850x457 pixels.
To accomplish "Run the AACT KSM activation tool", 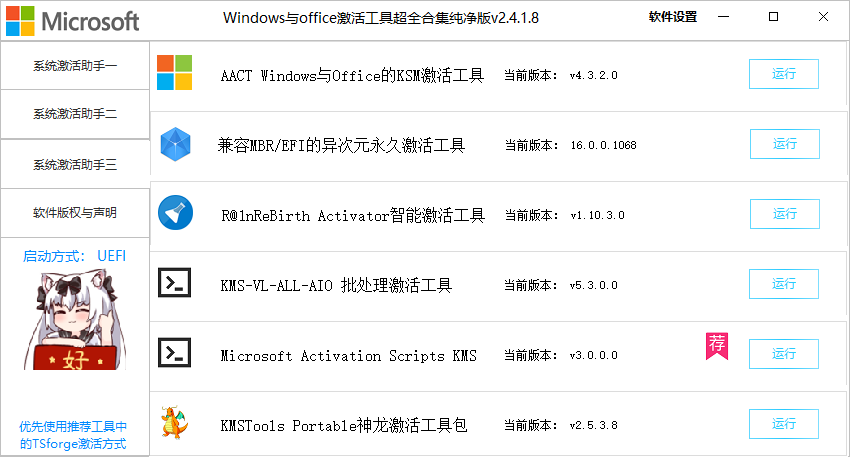I will tap(784, 74).
